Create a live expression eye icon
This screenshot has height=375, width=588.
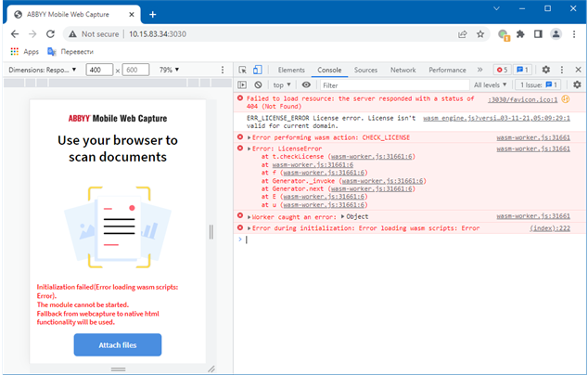point(306,85)
